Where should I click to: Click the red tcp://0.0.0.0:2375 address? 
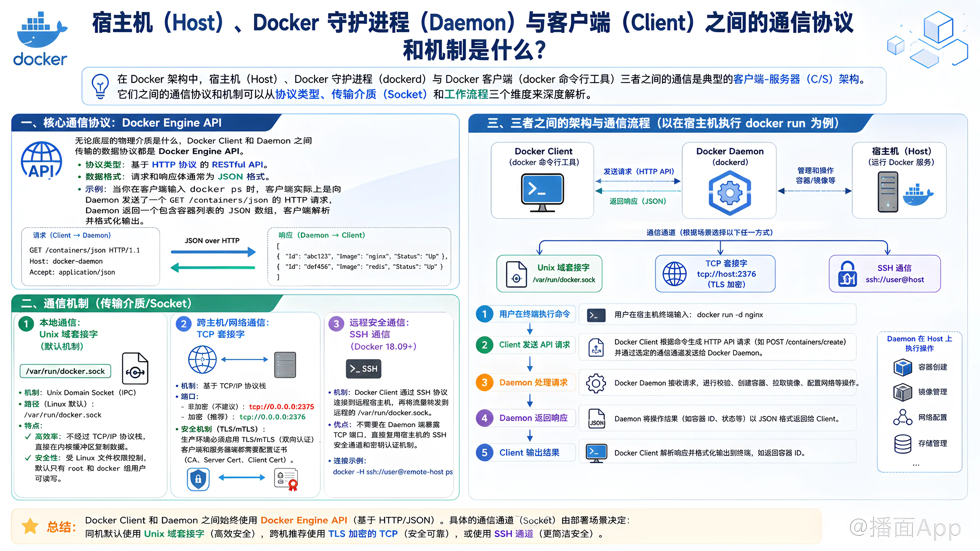(281, 407)
